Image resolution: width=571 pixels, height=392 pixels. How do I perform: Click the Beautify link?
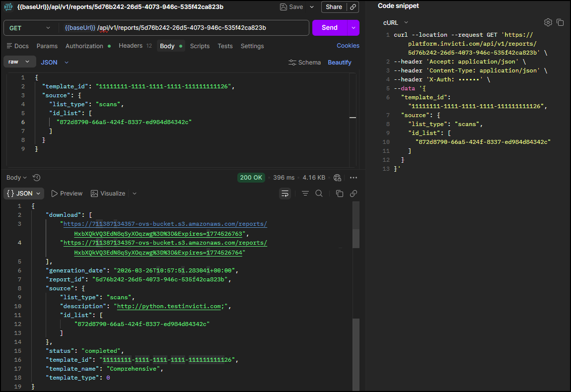[340, 62]
